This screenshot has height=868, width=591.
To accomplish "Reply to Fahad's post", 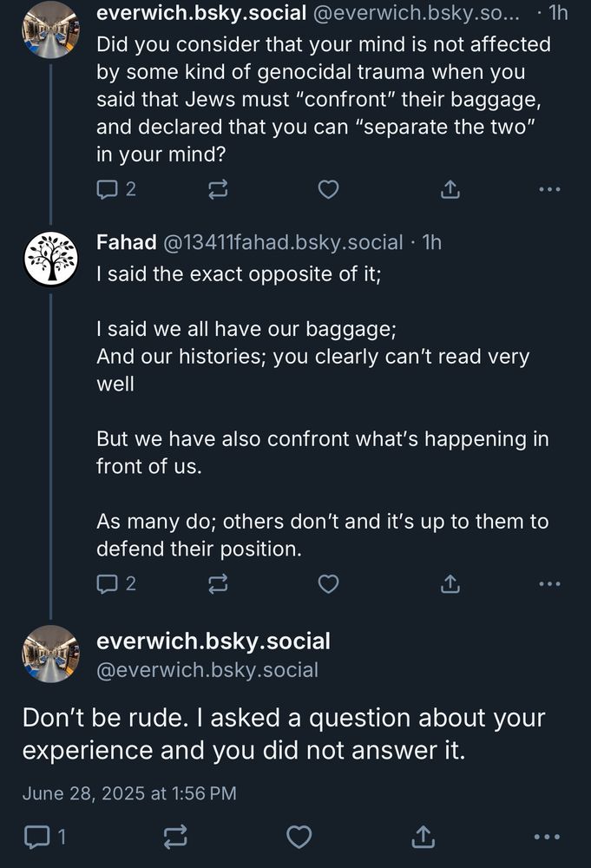I will 108,584.
